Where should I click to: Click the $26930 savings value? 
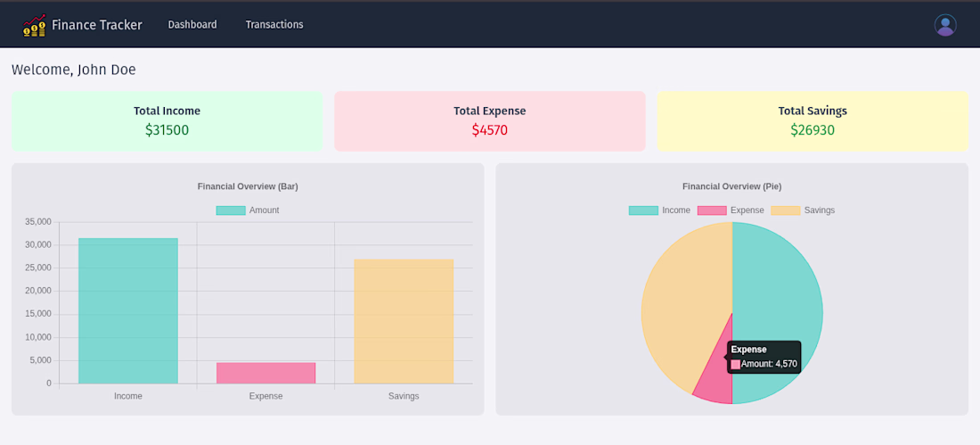pyautogui.click(x=813, y=130)
